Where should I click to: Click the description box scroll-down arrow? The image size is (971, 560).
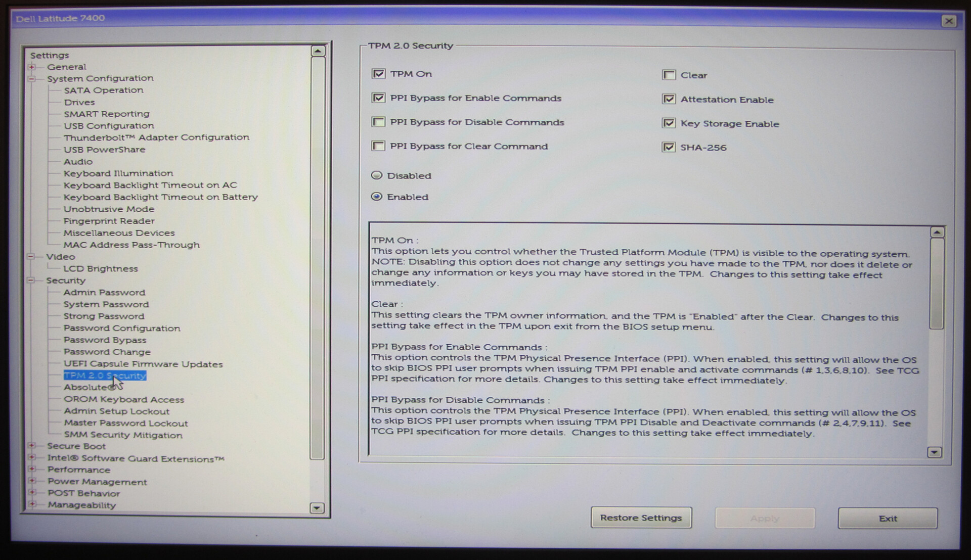[934, 452]
